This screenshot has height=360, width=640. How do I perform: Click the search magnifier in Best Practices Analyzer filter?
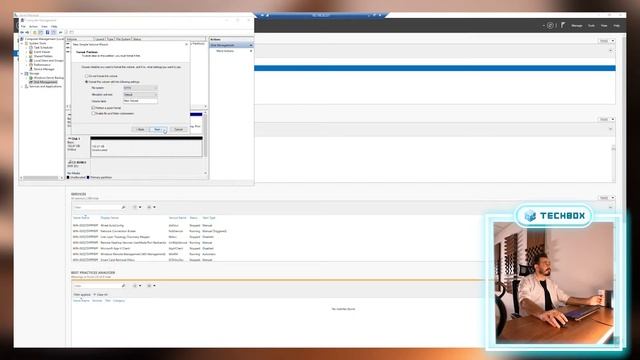(123, 286)
